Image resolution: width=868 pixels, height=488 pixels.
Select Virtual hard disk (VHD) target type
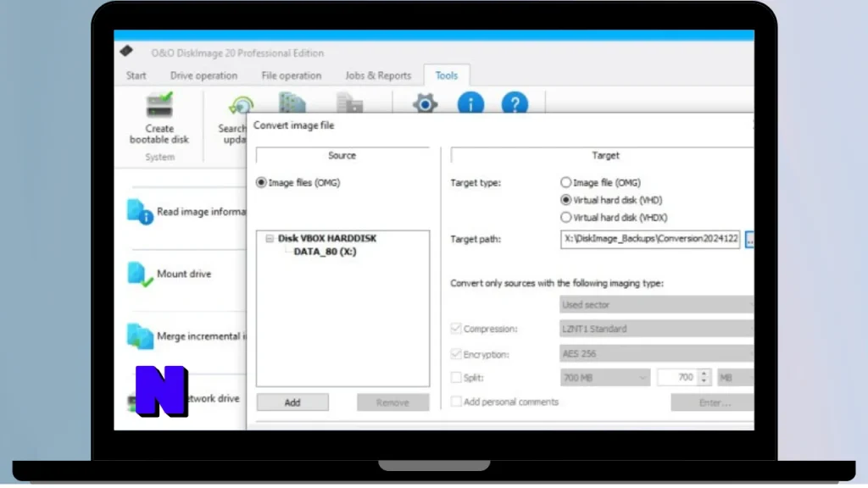pos(565,200)
